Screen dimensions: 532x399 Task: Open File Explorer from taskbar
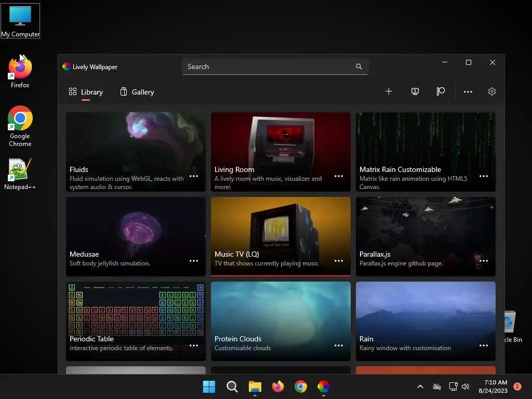(255, 387)
